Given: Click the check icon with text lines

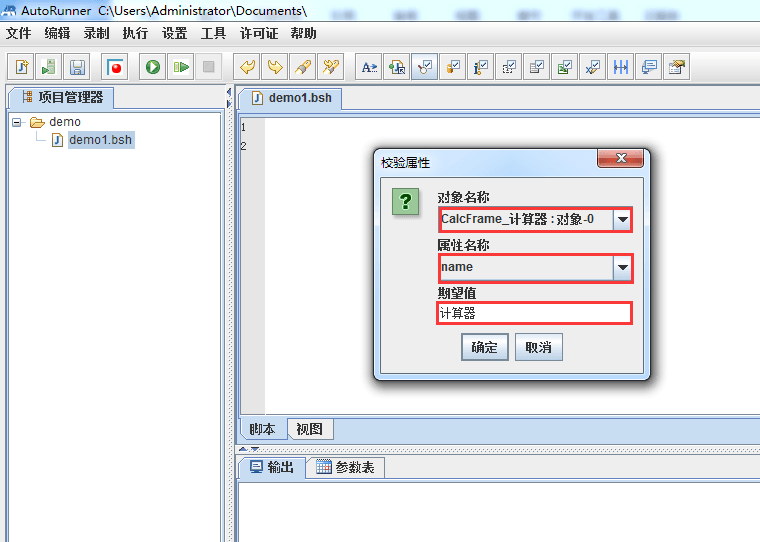Looking at the screenshot, I should click(537, 67).
